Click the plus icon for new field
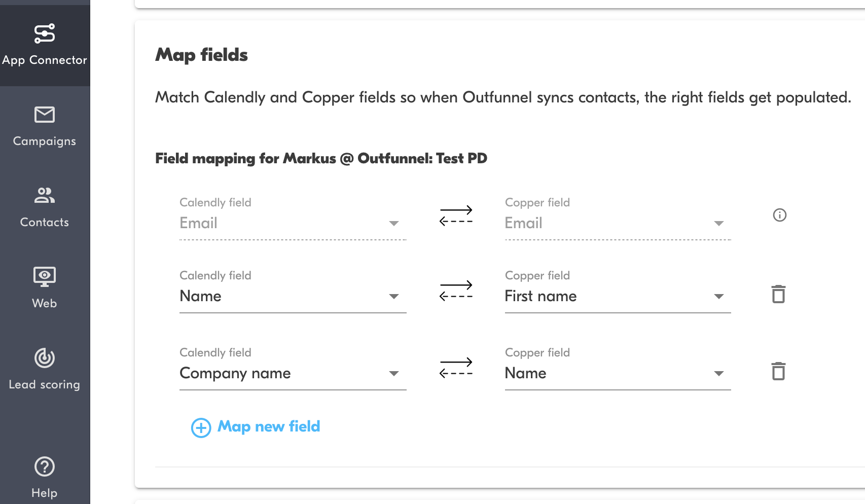 point(201,427)
